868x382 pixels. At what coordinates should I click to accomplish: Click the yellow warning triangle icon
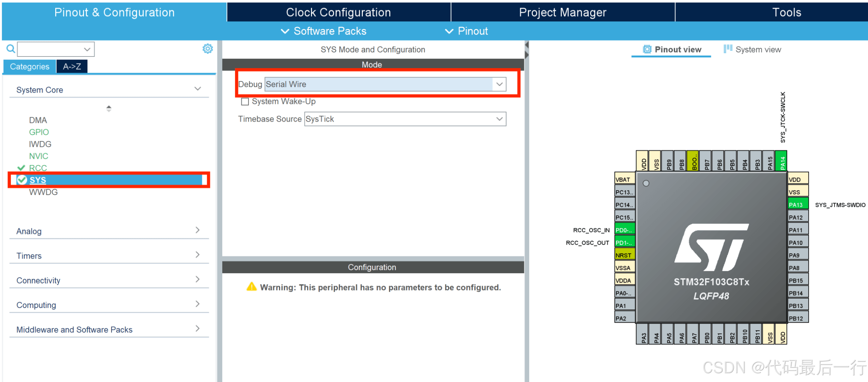(251, 287)
